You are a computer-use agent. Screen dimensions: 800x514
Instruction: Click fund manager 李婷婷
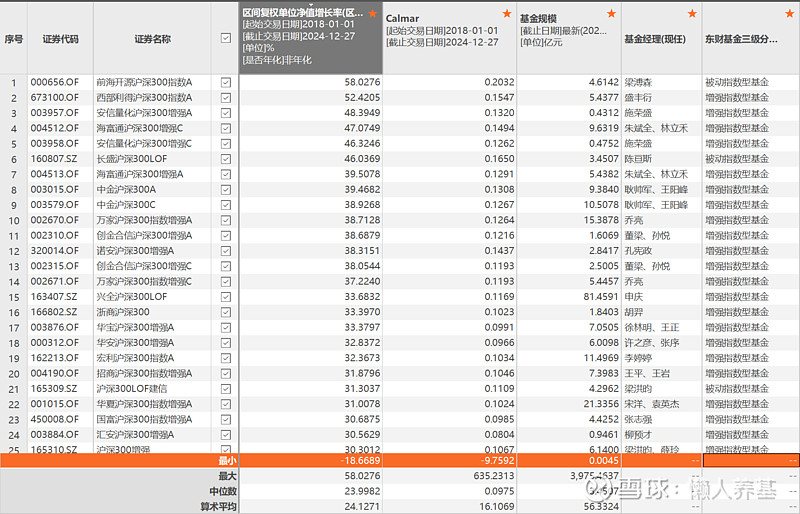[x=638, y=358]
